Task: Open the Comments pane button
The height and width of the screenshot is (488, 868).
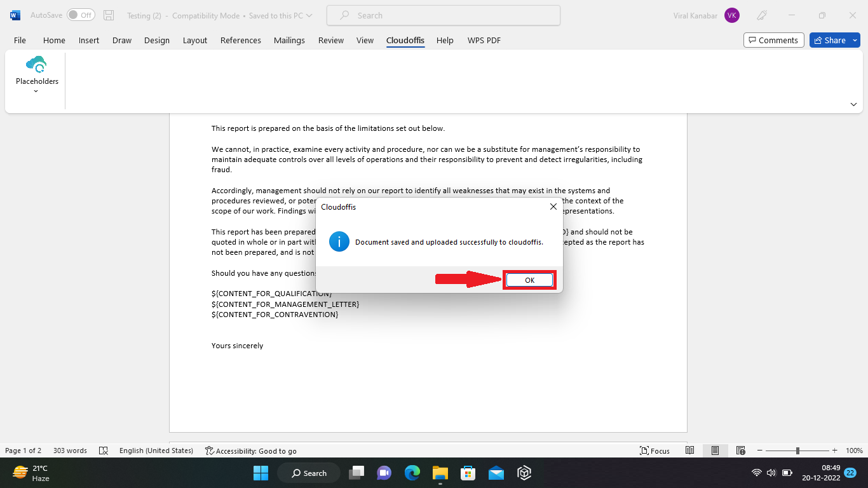Action: (x=773, y=40)
